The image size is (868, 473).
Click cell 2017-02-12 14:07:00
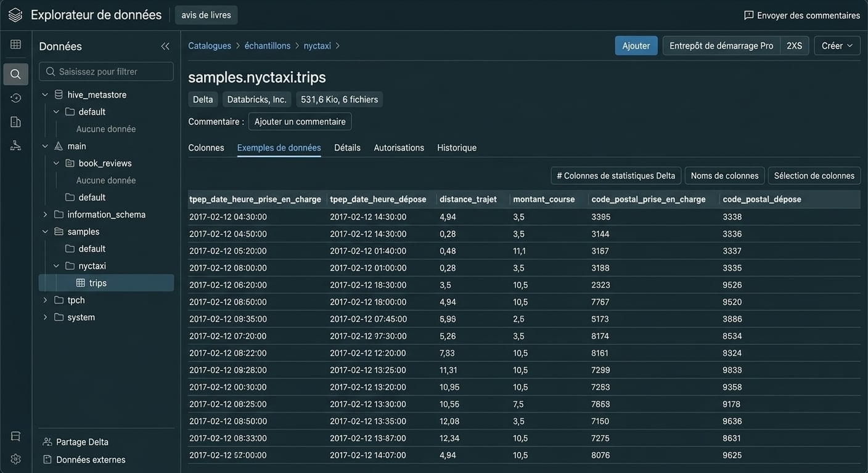[x=368, y=455]
